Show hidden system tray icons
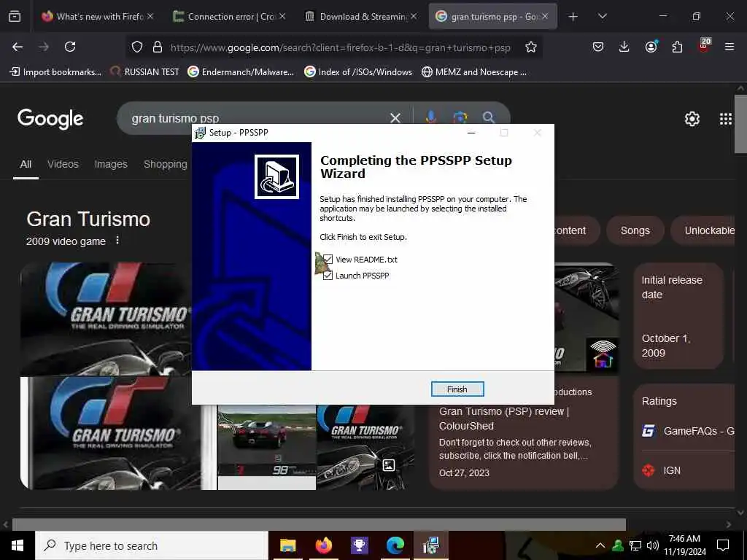The height and width of the screenshot is (560, 747). pyautogui.click(x=600, y=545)
